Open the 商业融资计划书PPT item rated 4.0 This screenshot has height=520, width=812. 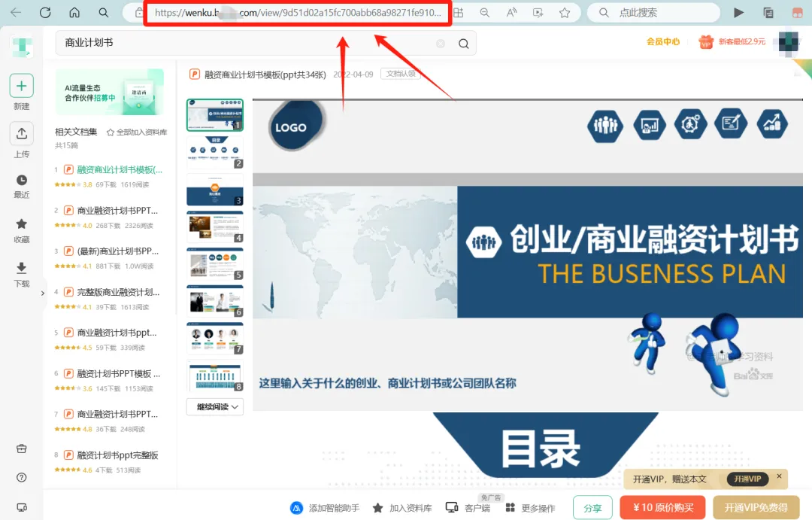[117, 211]
